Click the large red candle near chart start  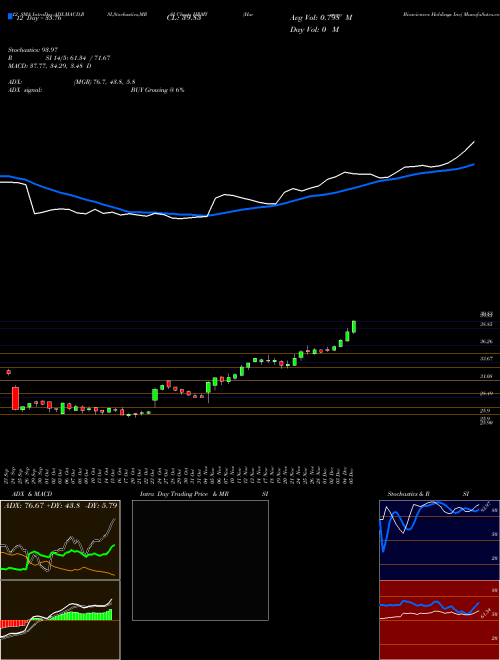[15, 398]
